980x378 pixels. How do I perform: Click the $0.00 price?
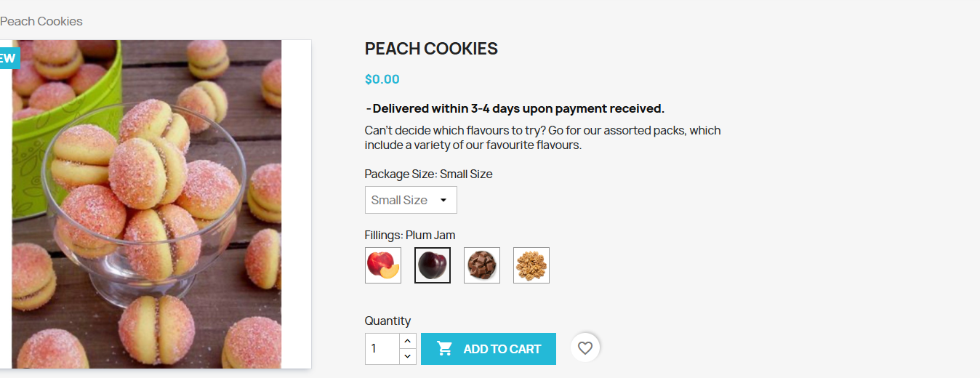click(382, 79)
